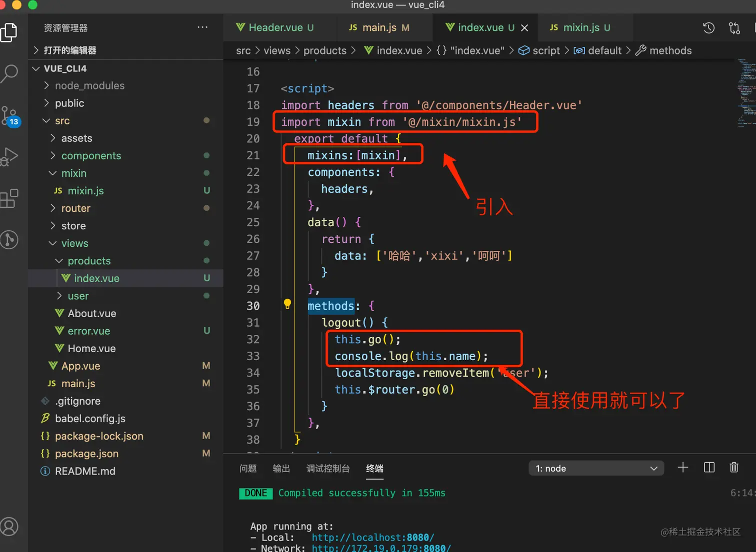Open the Problems panel tab
Viewport: 756px width, 552px height.
point(248,469)
